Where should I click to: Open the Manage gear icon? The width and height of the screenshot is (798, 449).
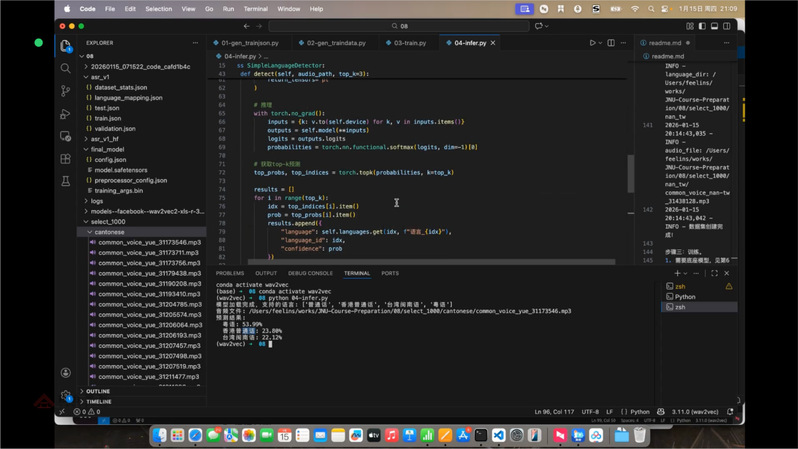[66, 394]
